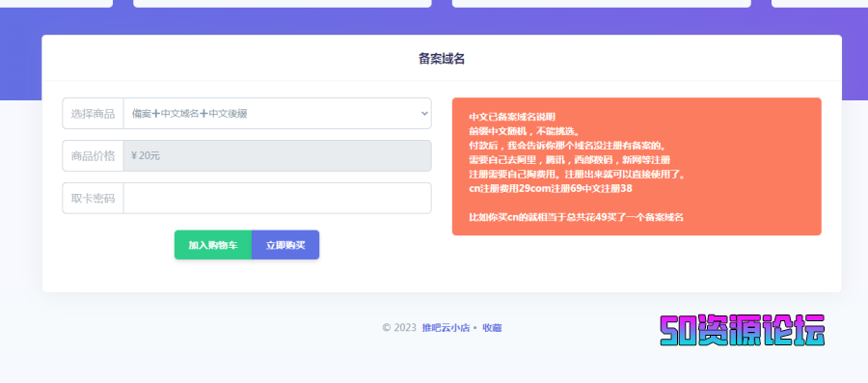The image size is (868, 383).
Task: Click the 收藏 footer link
Action: (492, 328)
